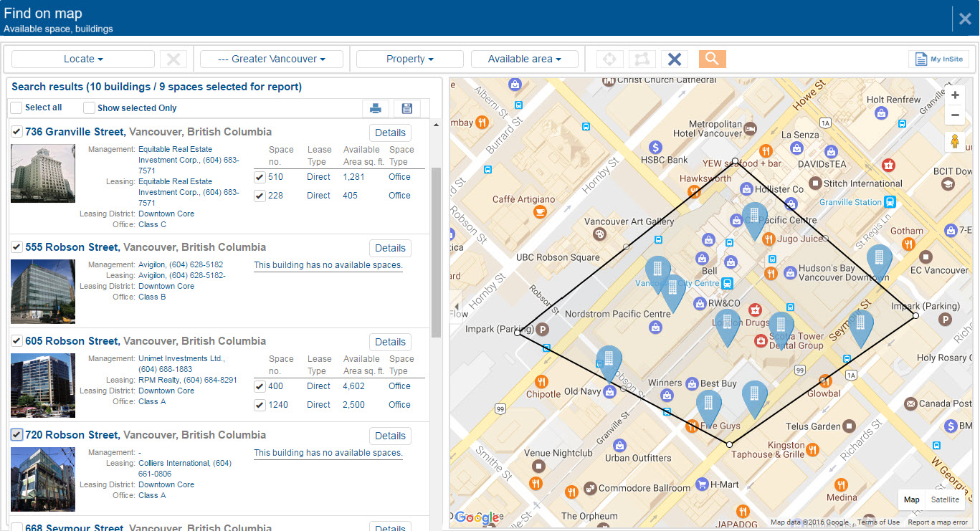Open My InSite document button
Image resolution: width=980 pixels, height=531 pixels.
click(938, 59)
